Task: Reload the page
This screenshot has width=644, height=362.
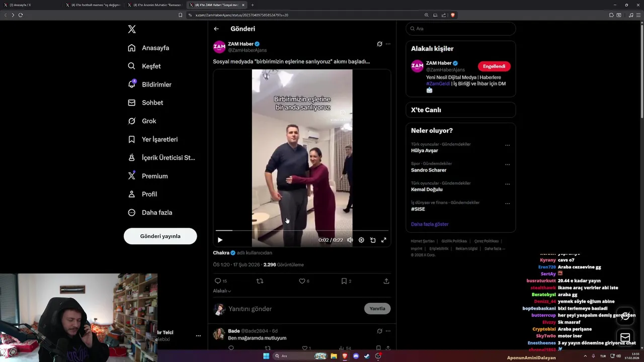Action: coord(21,15)
